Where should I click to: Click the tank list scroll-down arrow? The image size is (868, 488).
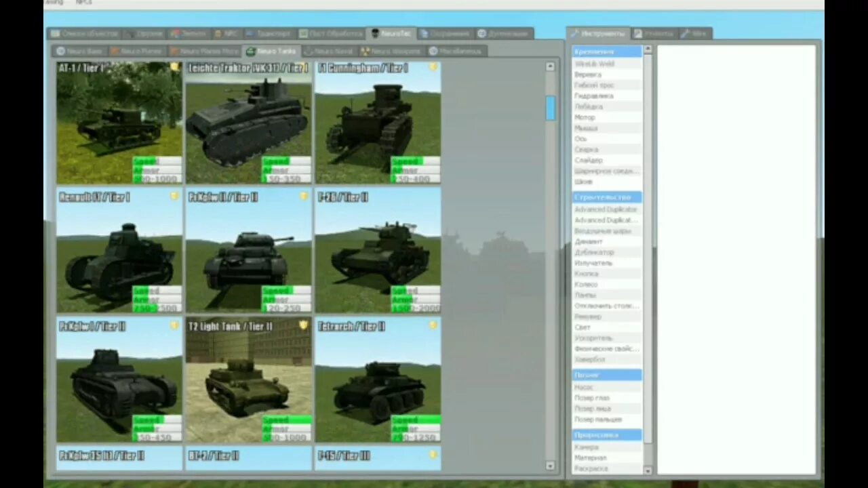(551, 466)
